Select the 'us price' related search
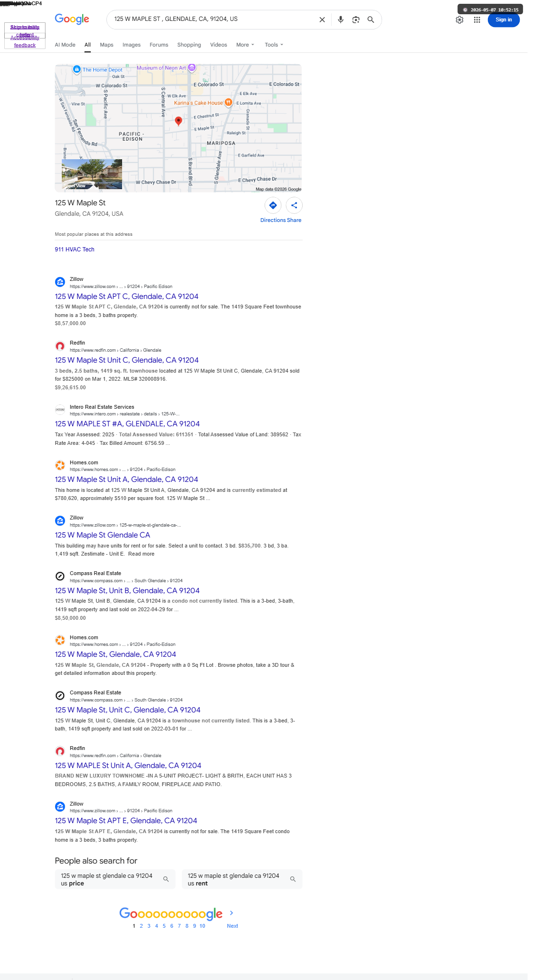Viewport: 534px width, 980px height. click(x=115, y=879)
